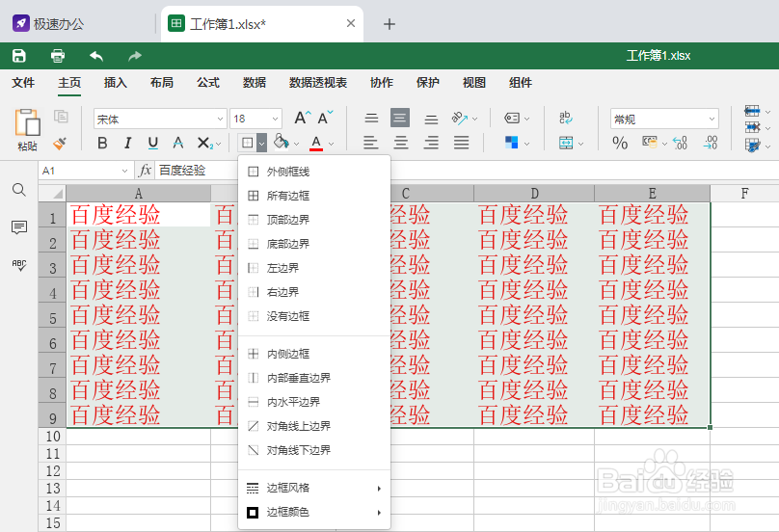Click the conditional formatting blue squares icon

tap(511, 143)
